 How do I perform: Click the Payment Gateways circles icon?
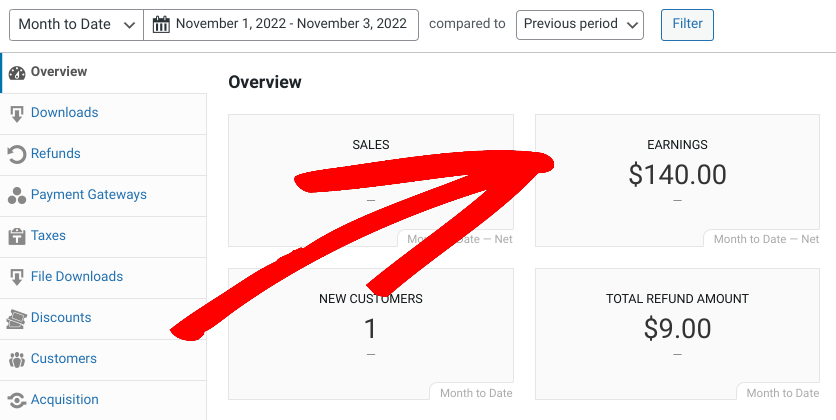[x=17, y=196]
